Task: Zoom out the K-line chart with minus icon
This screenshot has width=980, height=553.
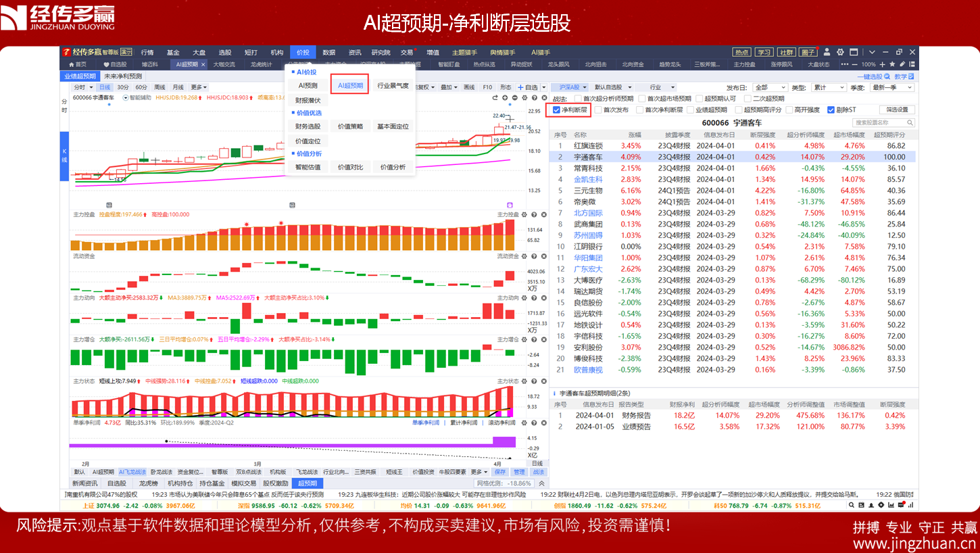Action: [515, 99]
